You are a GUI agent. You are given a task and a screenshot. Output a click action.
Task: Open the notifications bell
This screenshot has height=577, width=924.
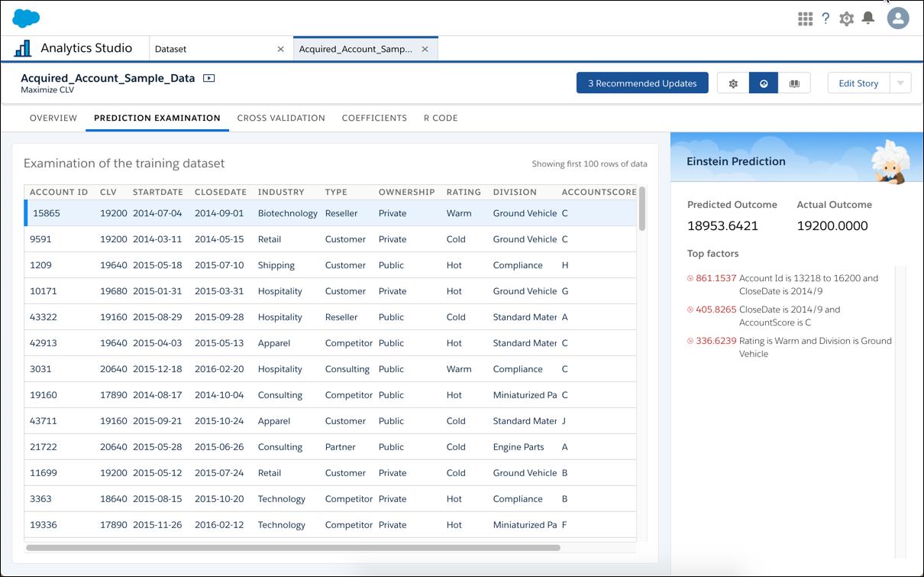(868, 18)
